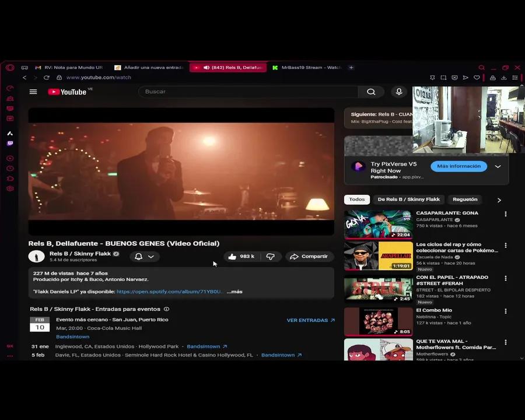Open GX Control speedometer in sidebar
This screenshot has width=525, height=420.
10,88
